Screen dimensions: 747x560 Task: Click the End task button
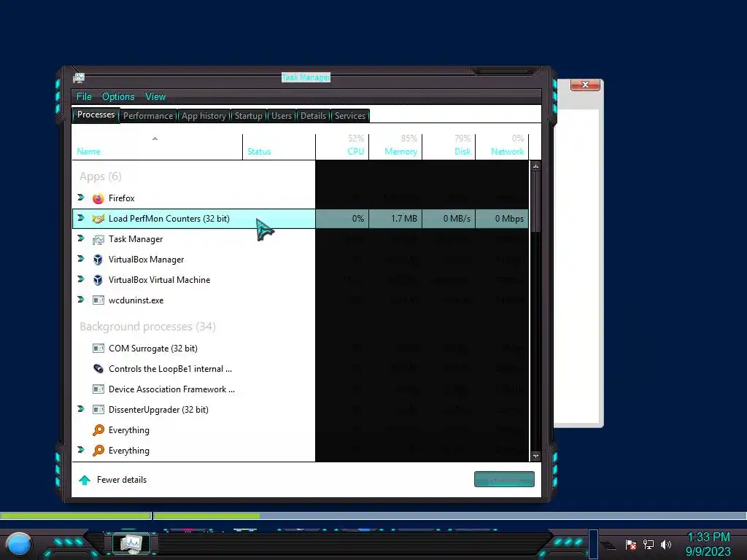(504, 480)
